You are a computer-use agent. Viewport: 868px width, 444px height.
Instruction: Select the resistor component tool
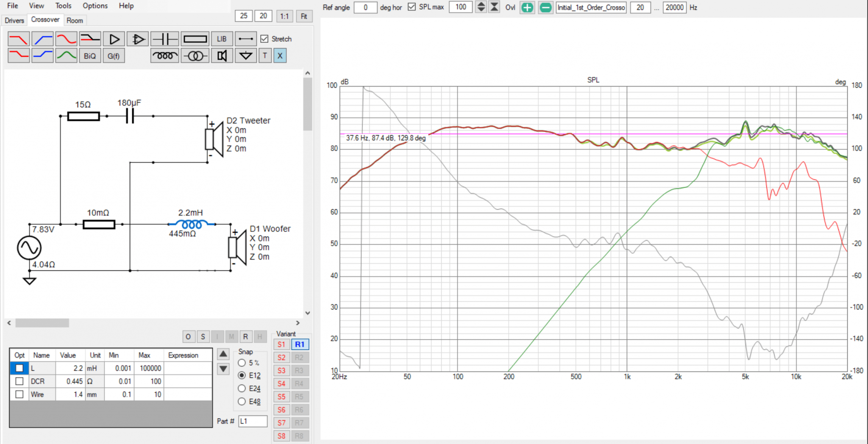(195, 39)
